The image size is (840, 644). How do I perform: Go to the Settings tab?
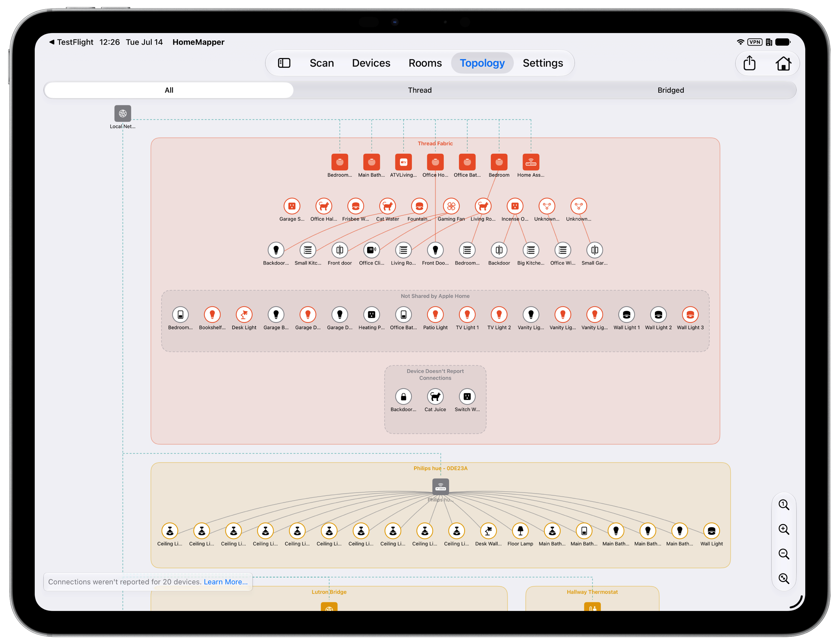[x=542, y=63]
